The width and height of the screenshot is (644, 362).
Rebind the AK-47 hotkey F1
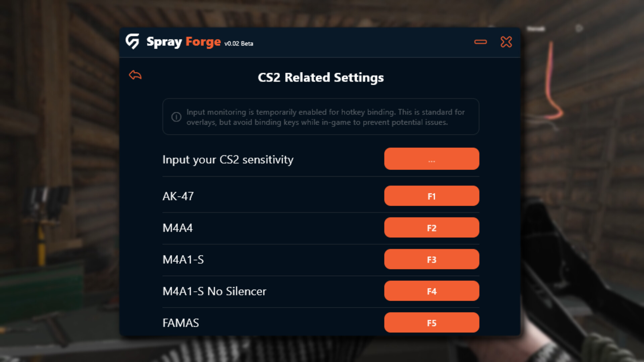pyautogui.click(x=431, y=196)
